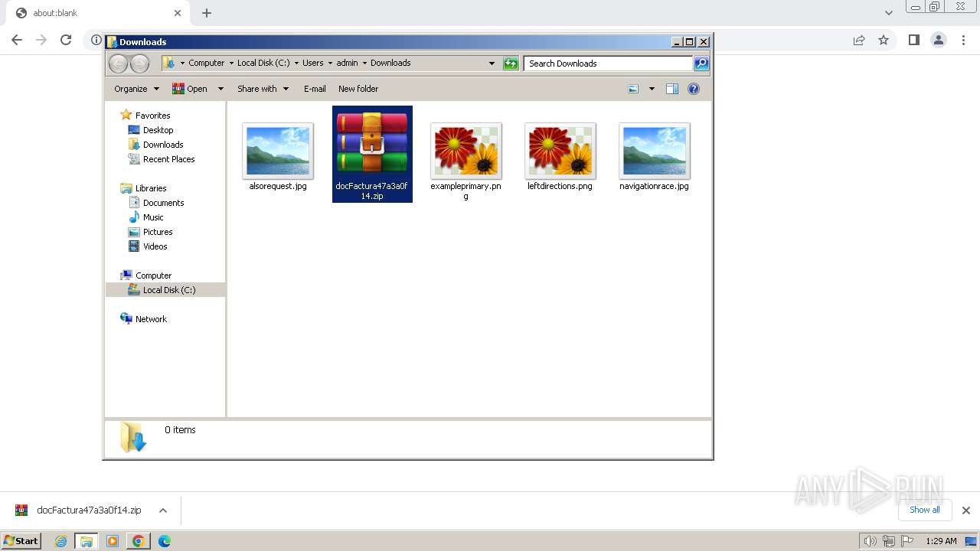The width and height of the screenshot is (980, 551).
Task: Expand the Open button dropdown arrow
Action: click(x=220, y=89)
